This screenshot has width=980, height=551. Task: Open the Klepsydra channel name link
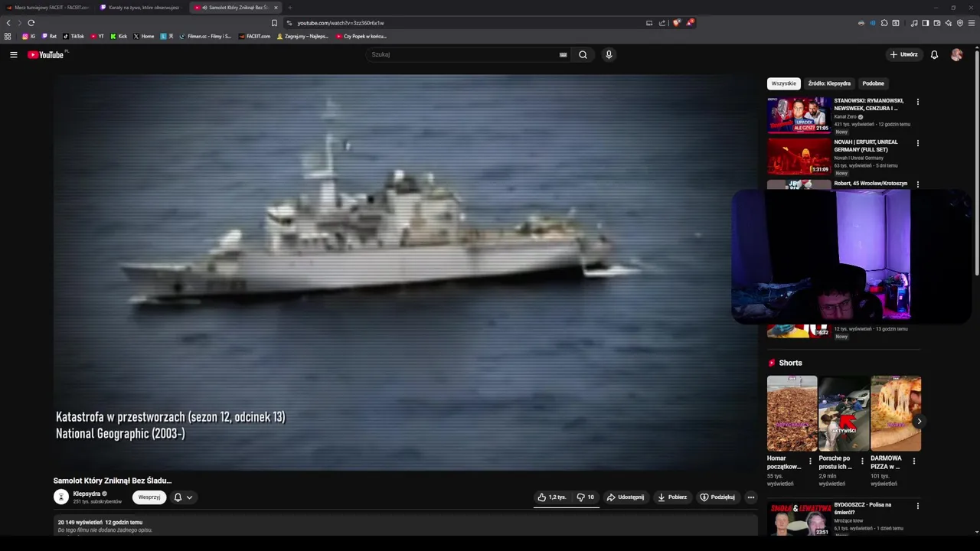pos(87,494)
